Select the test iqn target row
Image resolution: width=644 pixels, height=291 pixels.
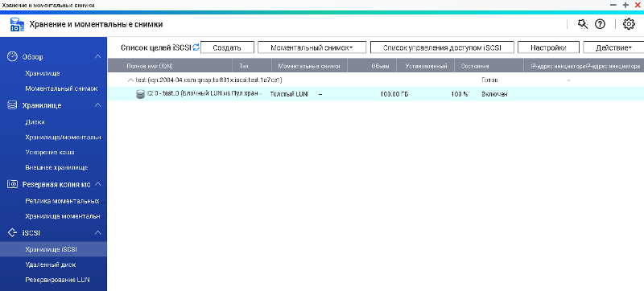[x=376, y=80]
